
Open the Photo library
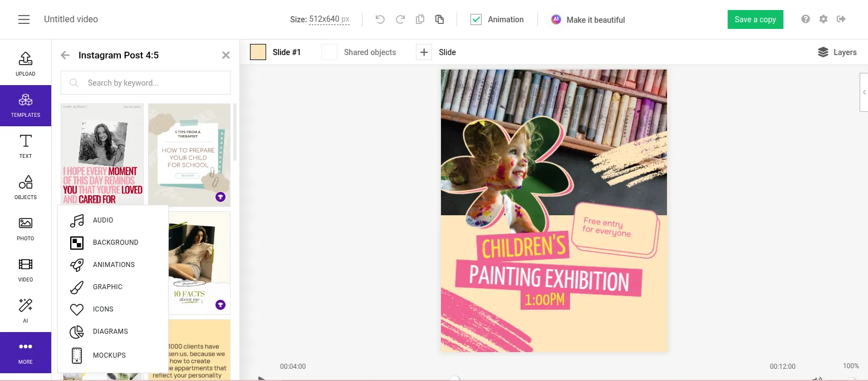(x=26, y=229)
